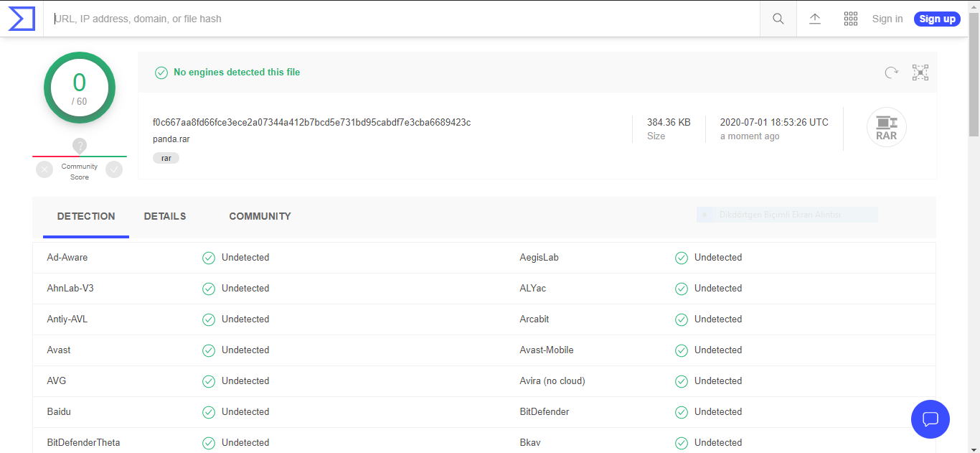This screenshot has height=453, width=980.
Task: Click the check icon in Baidu row
Action: (x=209, y=412)
